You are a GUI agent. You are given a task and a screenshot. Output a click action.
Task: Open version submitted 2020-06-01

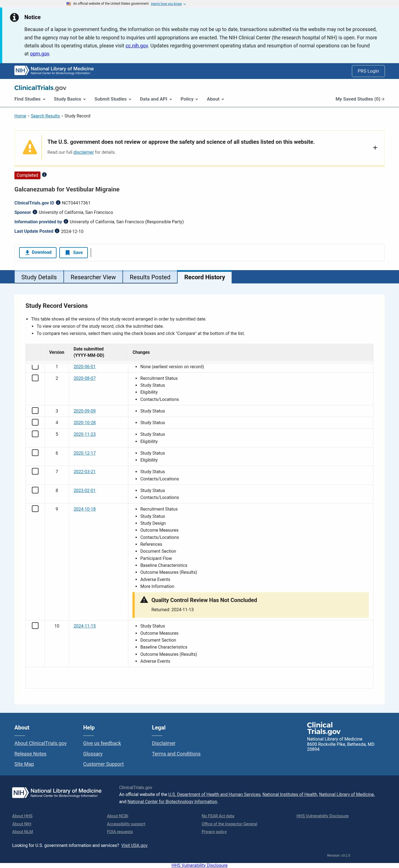click(x=85, y=367)
